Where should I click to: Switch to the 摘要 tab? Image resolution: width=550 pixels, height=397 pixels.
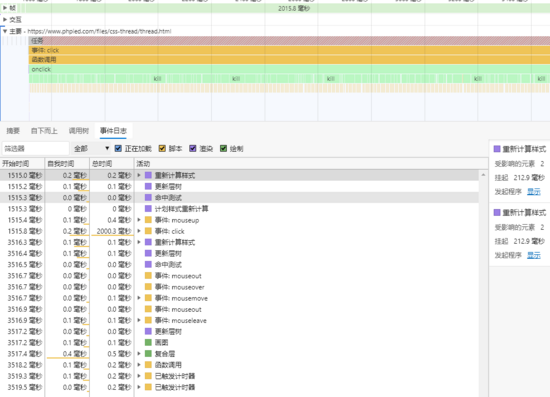point(13,131)
